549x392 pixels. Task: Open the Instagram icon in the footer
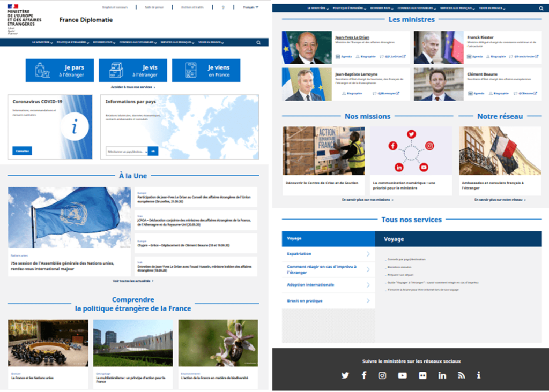pyautogui.click(x=382, y=375)
